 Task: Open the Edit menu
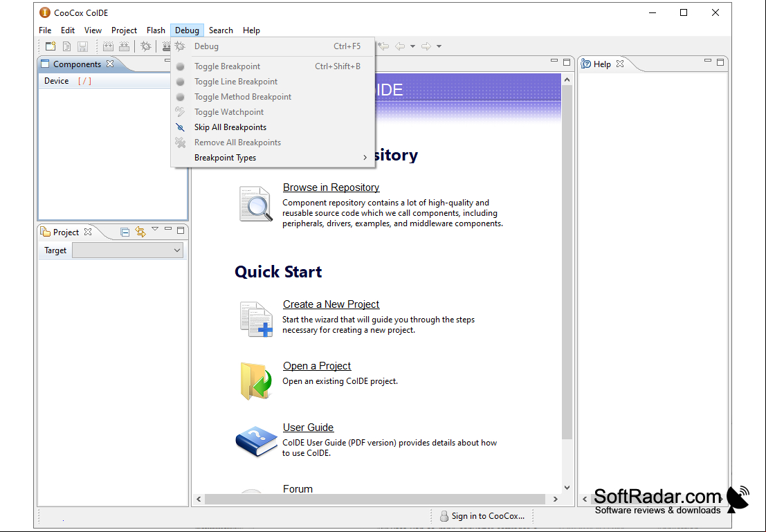[67, 30]
